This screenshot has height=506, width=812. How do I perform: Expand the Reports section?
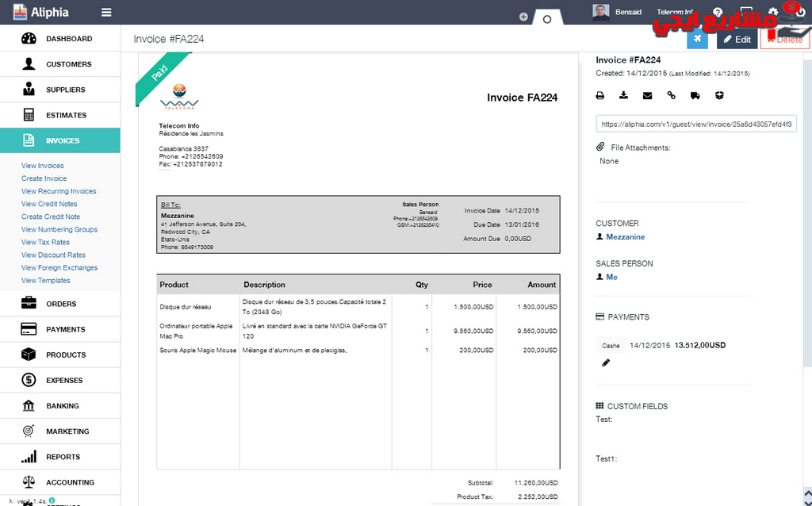pos(60,457)
